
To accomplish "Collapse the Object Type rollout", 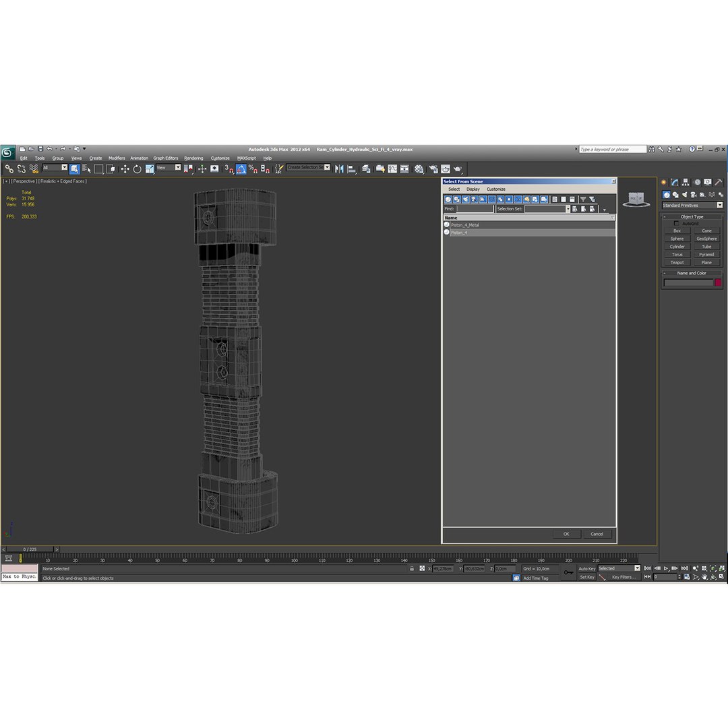I will point(692,217).
